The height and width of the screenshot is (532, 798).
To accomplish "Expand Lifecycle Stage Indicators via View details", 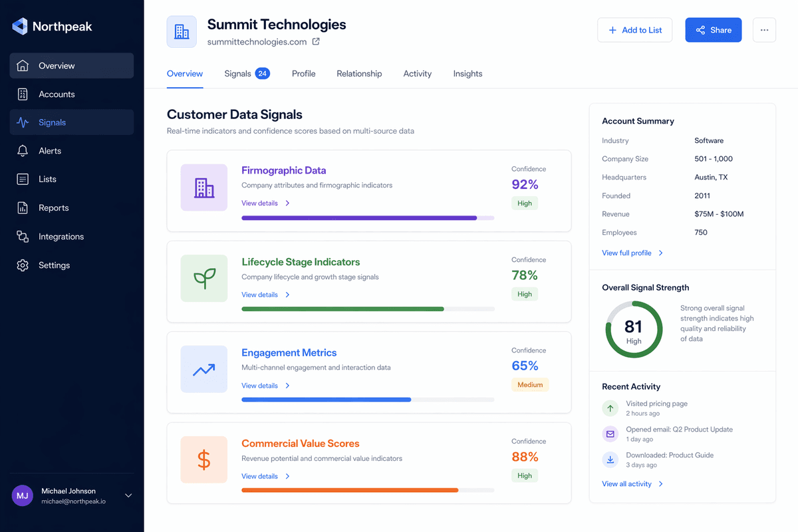I will 266,295.
